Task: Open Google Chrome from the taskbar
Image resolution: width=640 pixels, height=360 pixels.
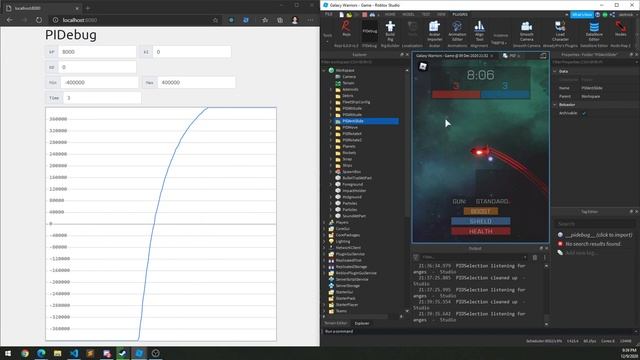Action: click(25, 353)
